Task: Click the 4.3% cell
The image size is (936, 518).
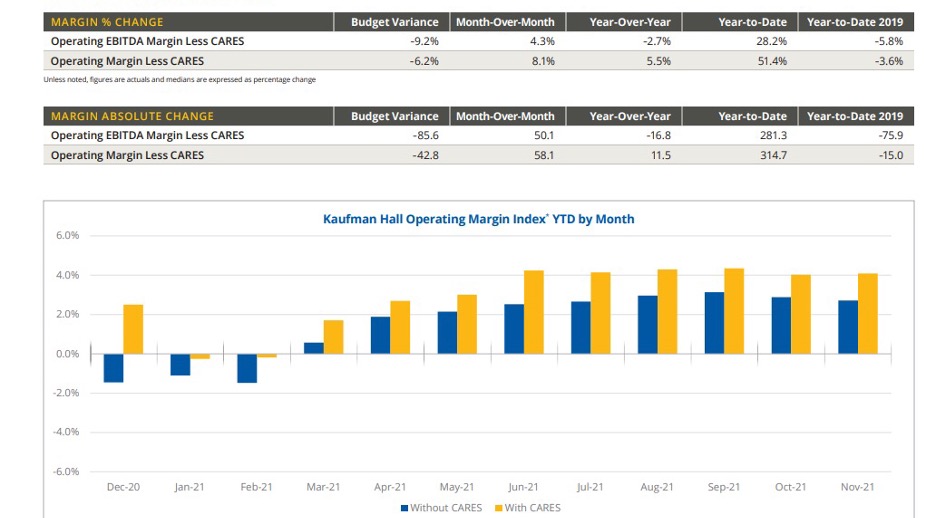Action: click(542, 41)
